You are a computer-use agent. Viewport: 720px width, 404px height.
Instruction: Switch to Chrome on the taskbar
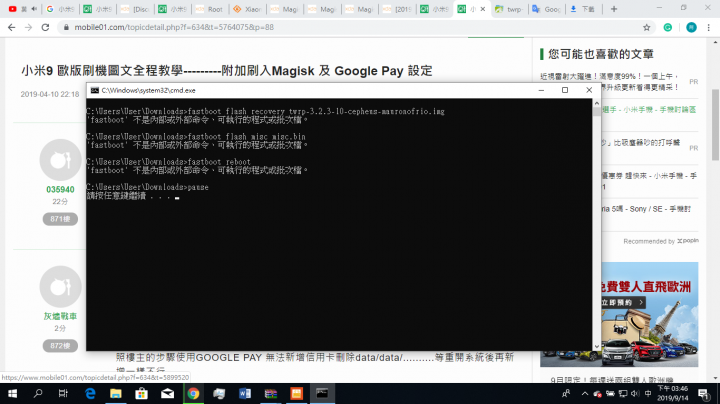(x=193, y=393)
